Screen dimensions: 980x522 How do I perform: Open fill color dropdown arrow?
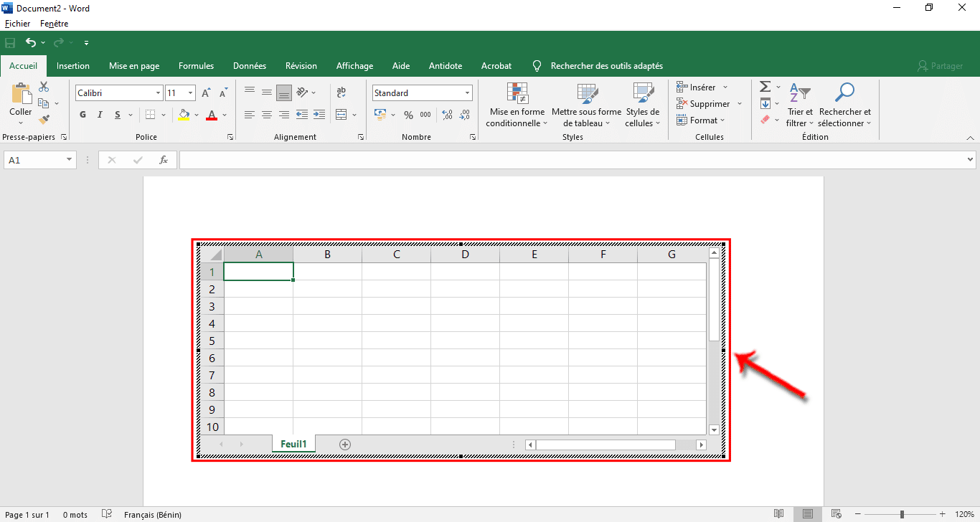pos(197,115)
